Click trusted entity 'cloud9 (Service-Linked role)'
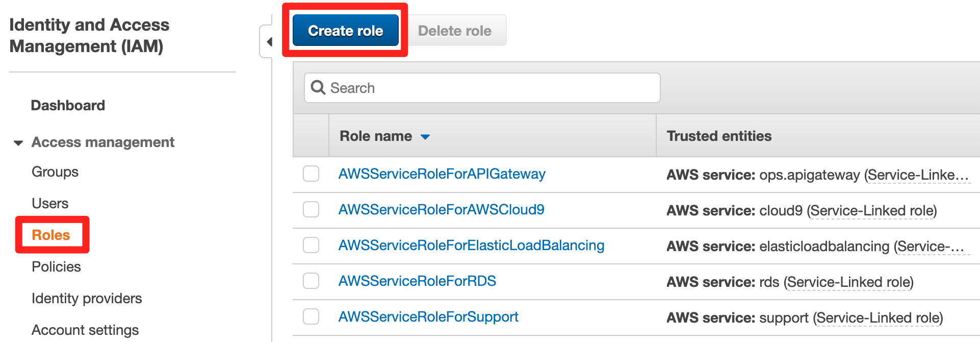 click(848, 211)
